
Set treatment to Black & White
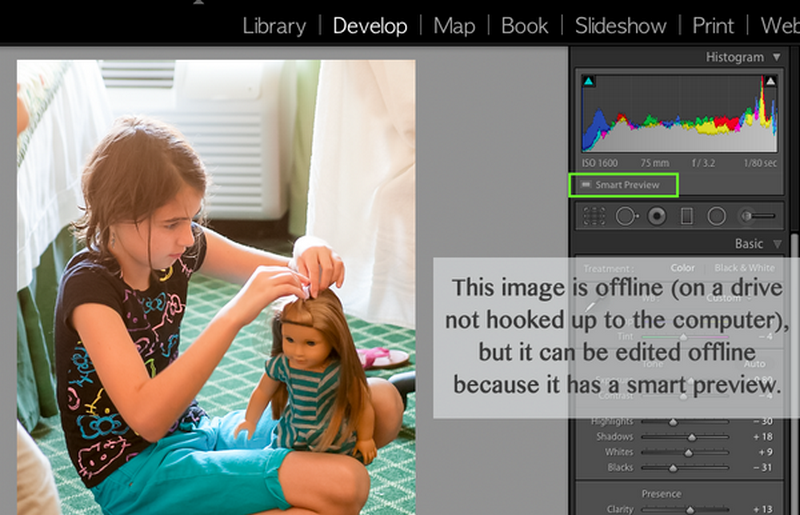[x=744, y=268]
